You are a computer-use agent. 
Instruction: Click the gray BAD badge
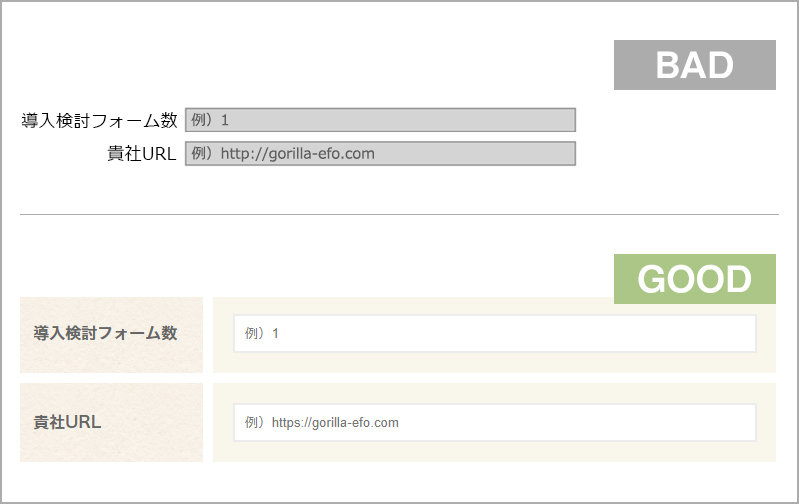coord(694,65)
